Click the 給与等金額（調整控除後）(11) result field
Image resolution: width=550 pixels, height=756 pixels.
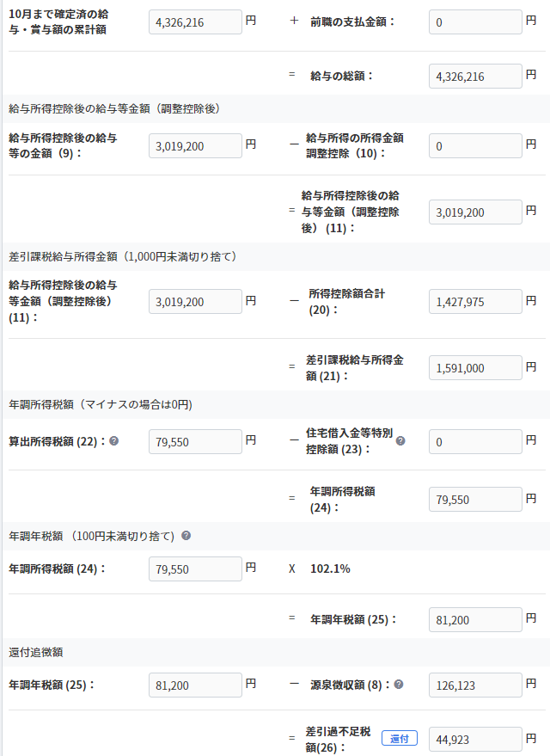tap(475, 212)
